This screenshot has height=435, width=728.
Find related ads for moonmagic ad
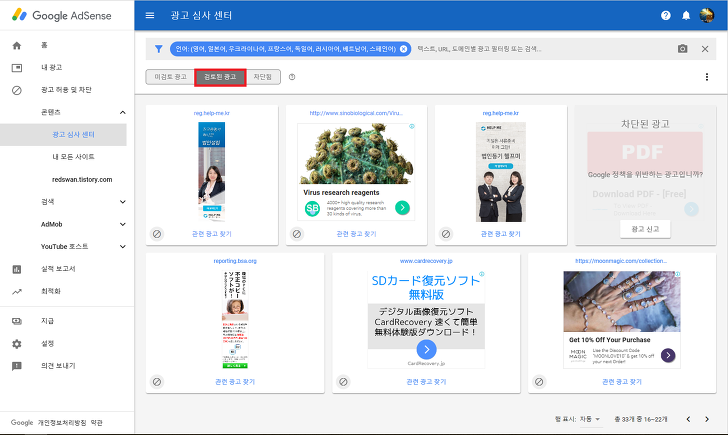(622, 382)
